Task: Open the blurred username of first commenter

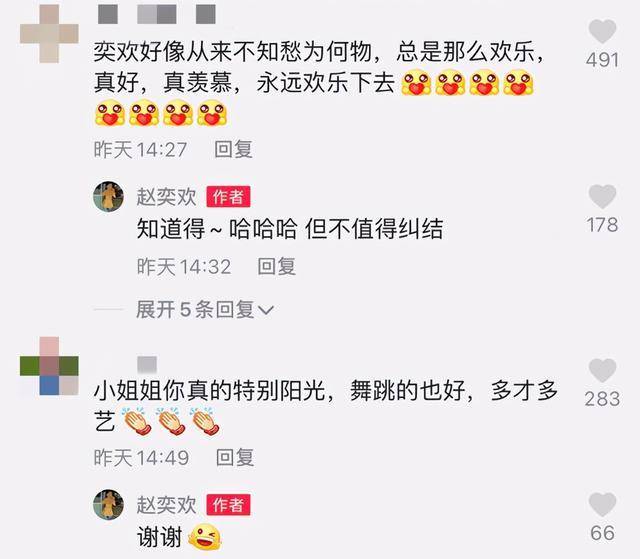Action: 157,14
